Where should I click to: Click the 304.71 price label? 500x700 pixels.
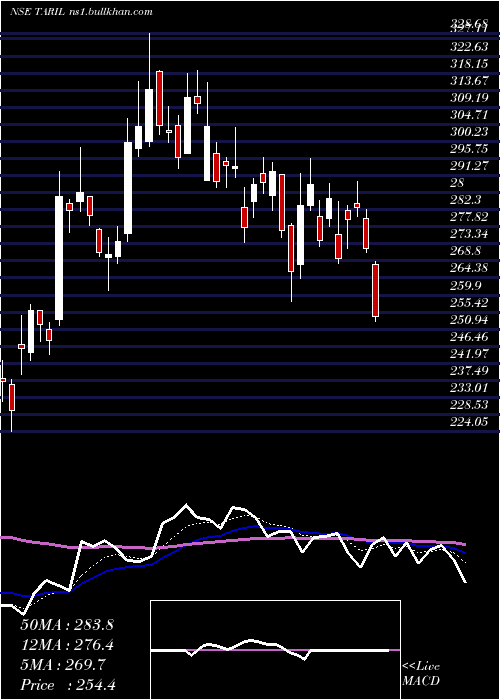coord(469,115)
